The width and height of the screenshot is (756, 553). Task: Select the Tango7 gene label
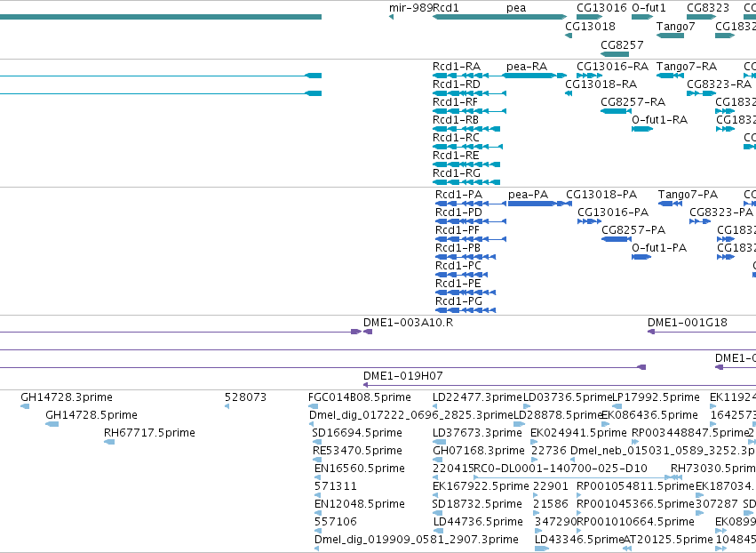coord(675,27)
